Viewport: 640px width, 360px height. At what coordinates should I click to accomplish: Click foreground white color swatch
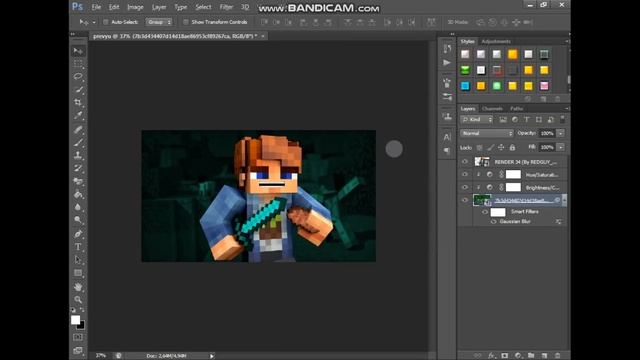click(75, 320)
